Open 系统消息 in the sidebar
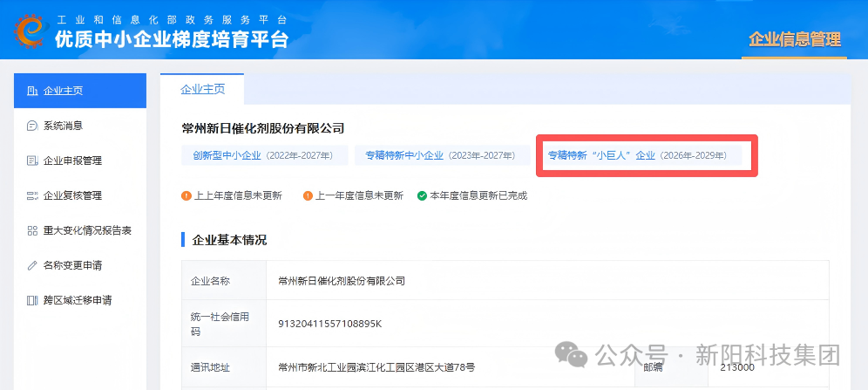The width and height of the screenshot is (868, 390). 80,126
